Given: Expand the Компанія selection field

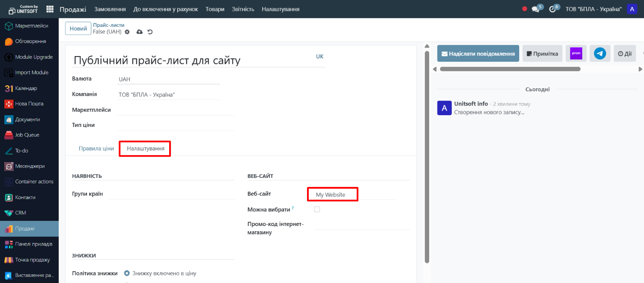Looking at the screenshot, I should click(x=169, y=95).
